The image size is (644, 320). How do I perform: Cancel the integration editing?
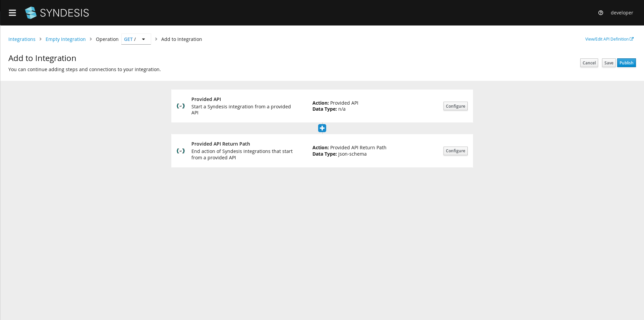pyautogui.click(x=589, y=63)
